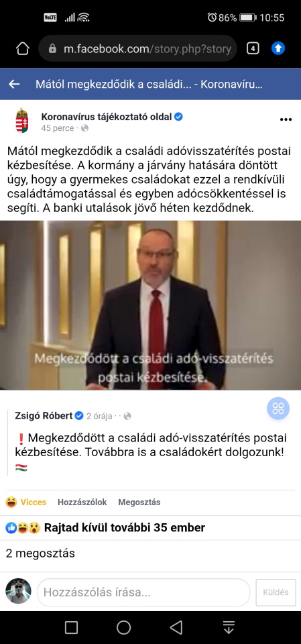Open the 2 megosztás shares list
This screenshot has width=301, height=644.
[x=40, y=553]
